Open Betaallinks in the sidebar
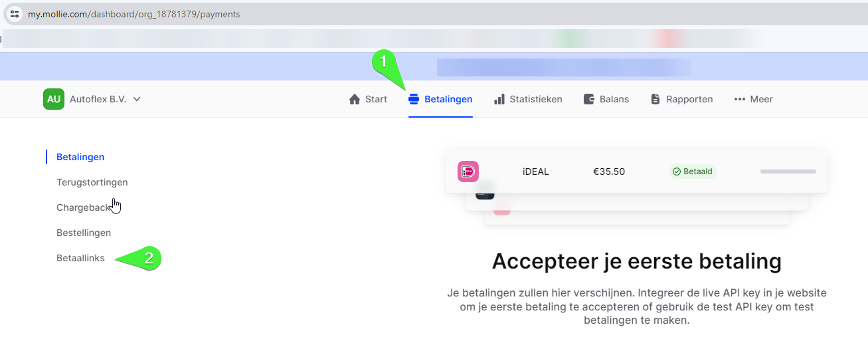868x353 pixels. [80, 258]
